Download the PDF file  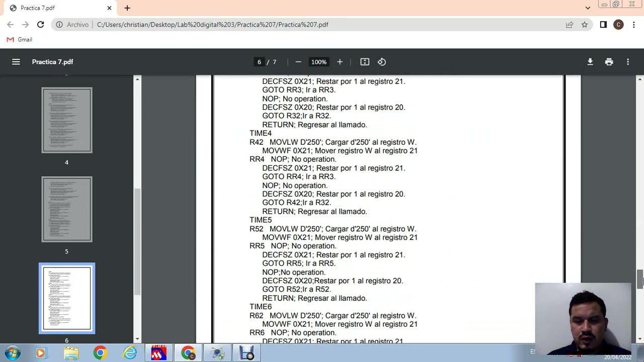click(590, 62)
